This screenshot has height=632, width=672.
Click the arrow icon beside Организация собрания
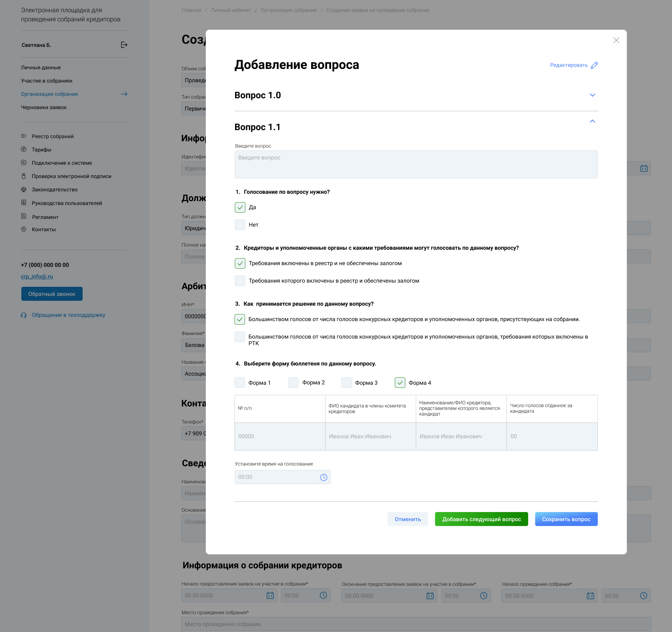[124, 94]
